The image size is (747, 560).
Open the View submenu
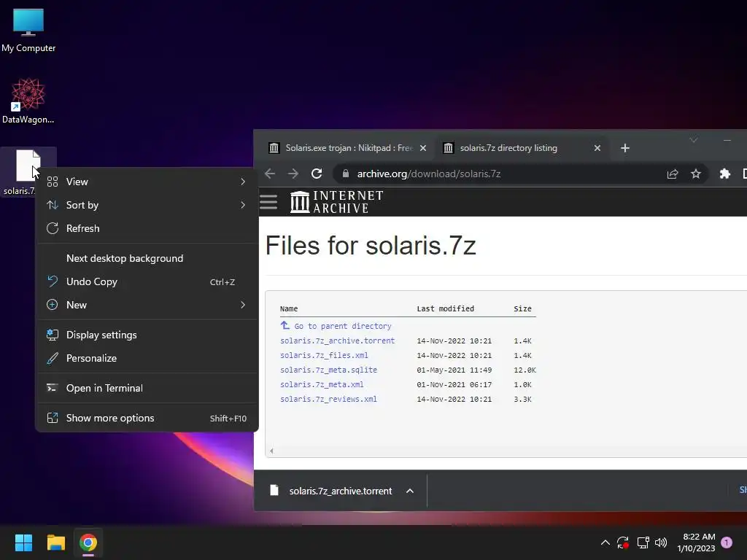coord(147,182)
